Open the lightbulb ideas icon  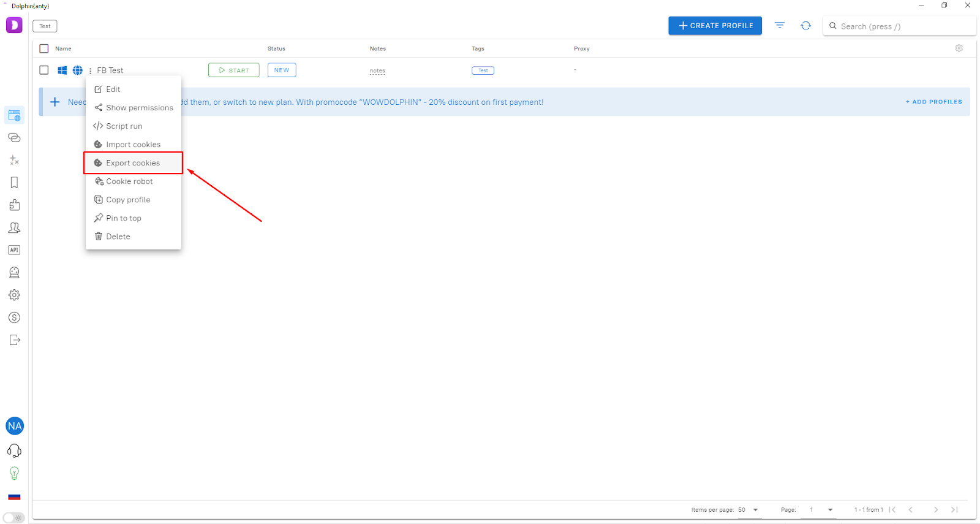(x=14, y=473)
